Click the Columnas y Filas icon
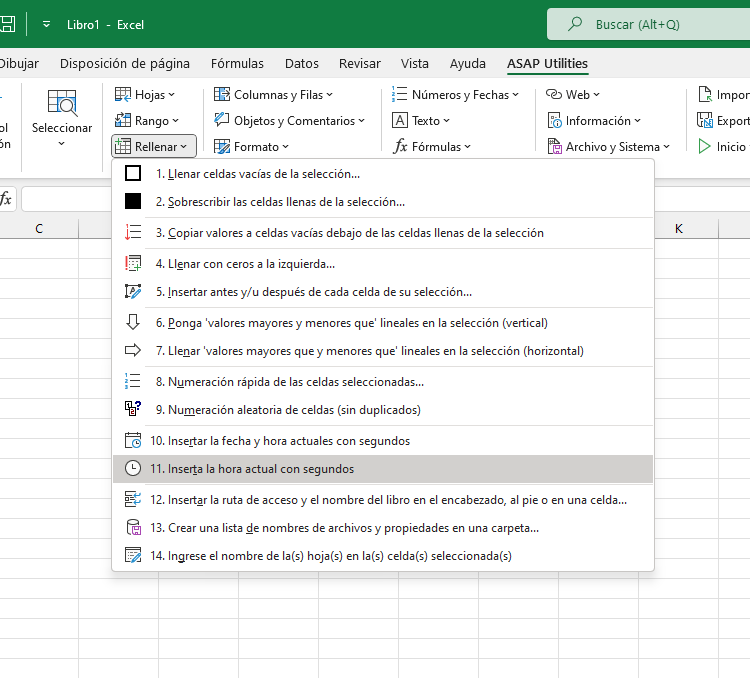Viewport: 750px width, 678px height. (221, 94)
